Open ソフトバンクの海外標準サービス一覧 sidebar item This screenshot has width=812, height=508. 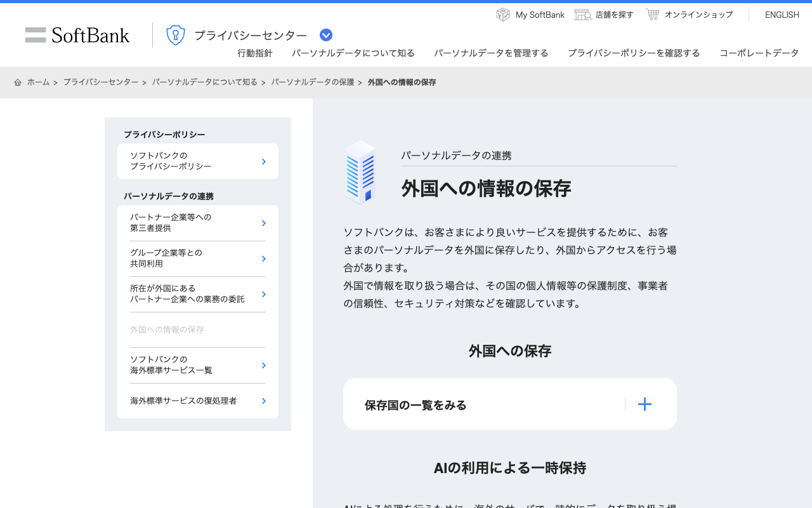coord(198,365)
